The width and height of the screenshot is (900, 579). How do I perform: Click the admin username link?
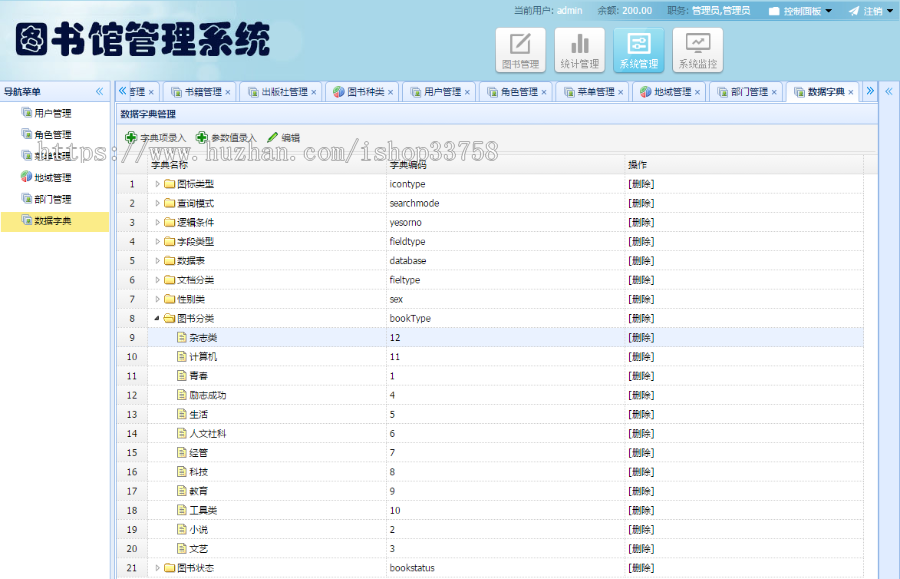tap(568, 10)
